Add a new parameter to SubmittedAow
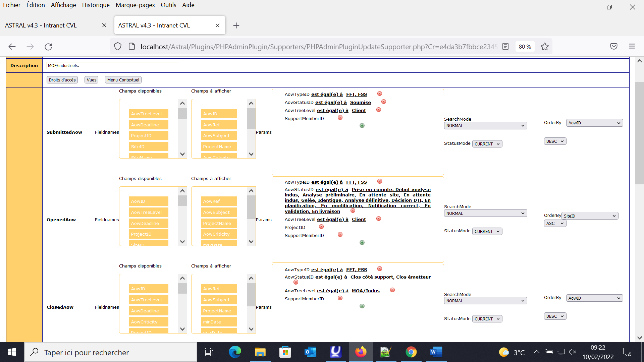 click(362, 126)
